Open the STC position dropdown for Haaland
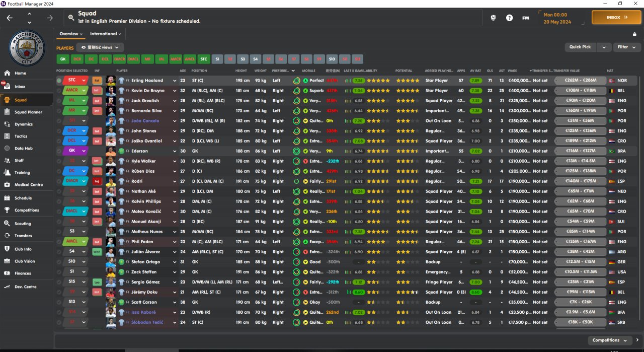The height and width of the screenshot is (352, 644). tap(84, 81)
